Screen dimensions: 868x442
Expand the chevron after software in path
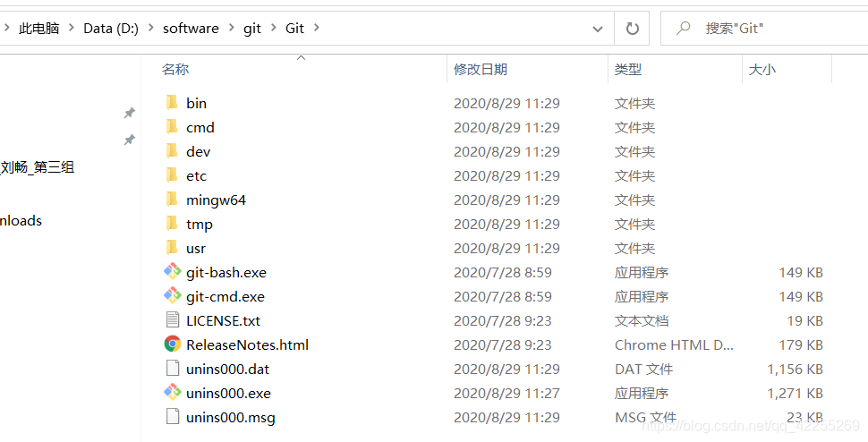click(x=232, y=28)
